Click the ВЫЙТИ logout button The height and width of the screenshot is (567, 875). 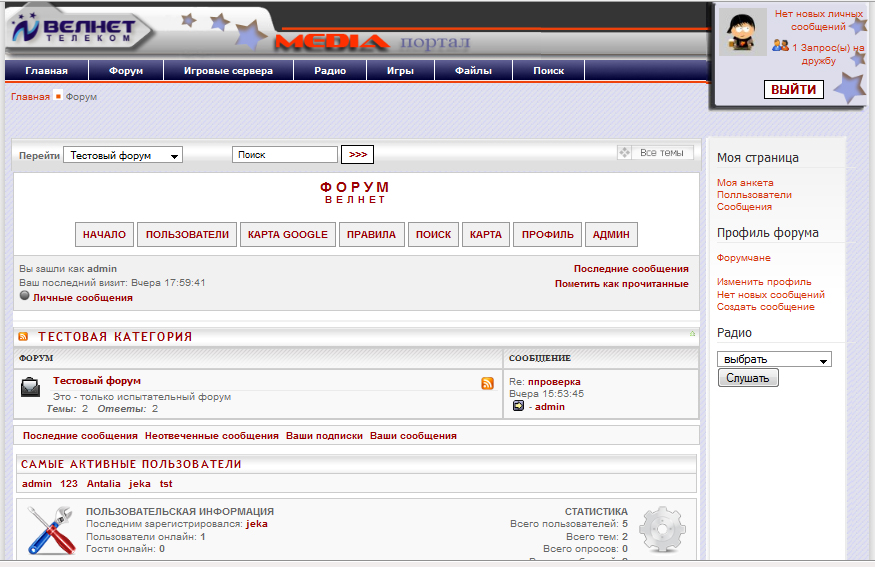click(x=794, y=89)
